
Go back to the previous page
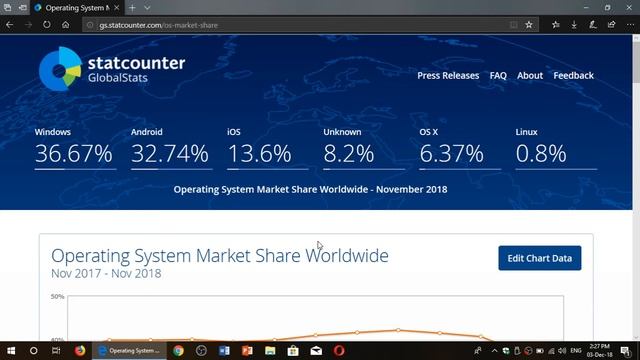9,25
